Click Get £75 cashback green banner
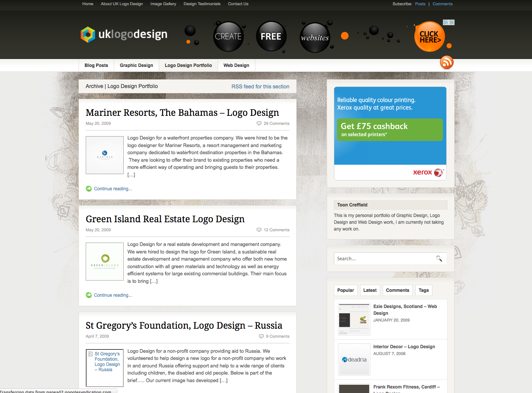 [x=390, y=130]
